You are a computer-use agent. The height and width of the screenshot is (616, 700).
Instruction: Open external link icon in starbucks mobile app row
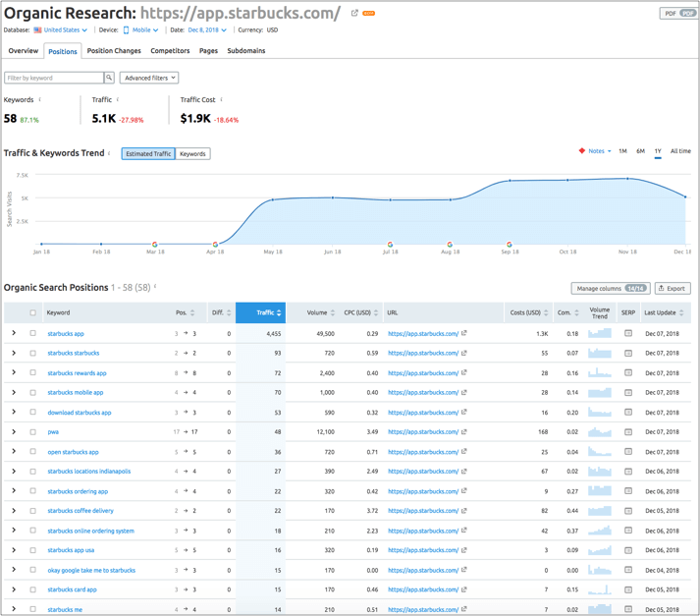coord(464,392)
